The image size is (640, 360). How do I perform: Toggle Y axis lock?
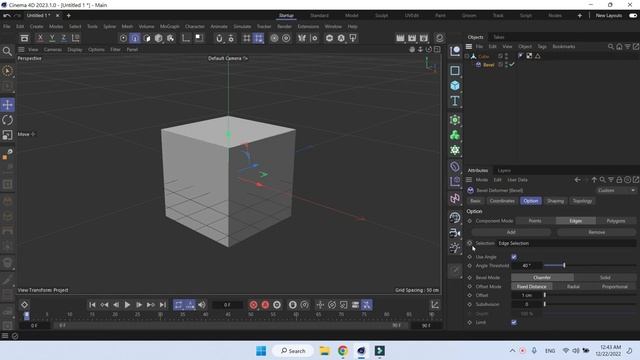tap(52, 38)
